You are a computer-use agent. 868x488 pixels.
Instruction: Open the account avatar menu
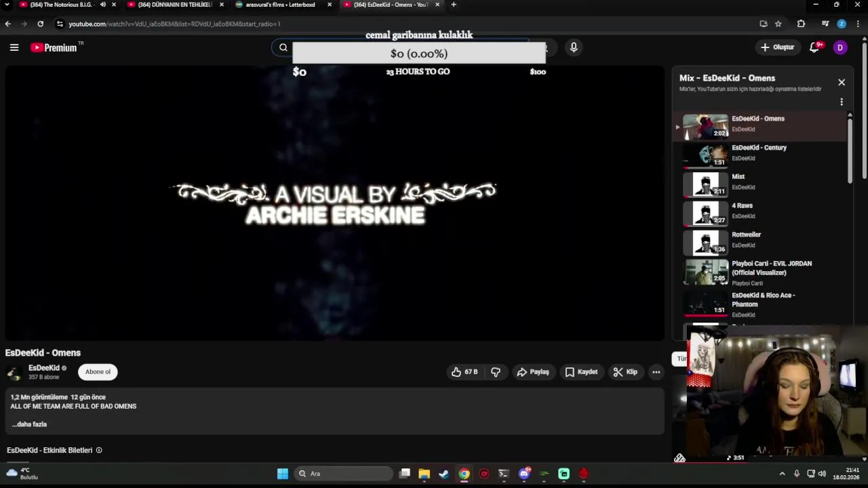click(840, 47)
